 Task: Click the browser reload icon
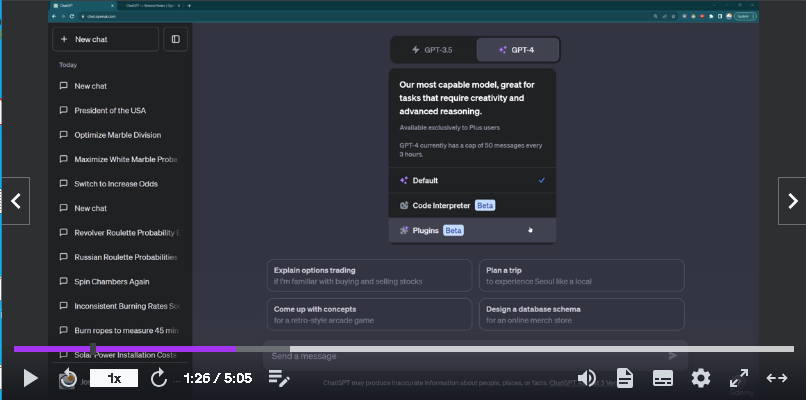pyautogui.click(x=71, y=16)
